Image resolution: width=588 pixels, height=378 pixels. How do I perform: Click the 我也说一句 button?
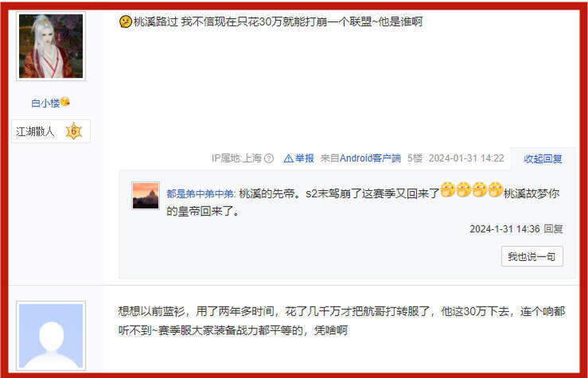tap(532, 256)
